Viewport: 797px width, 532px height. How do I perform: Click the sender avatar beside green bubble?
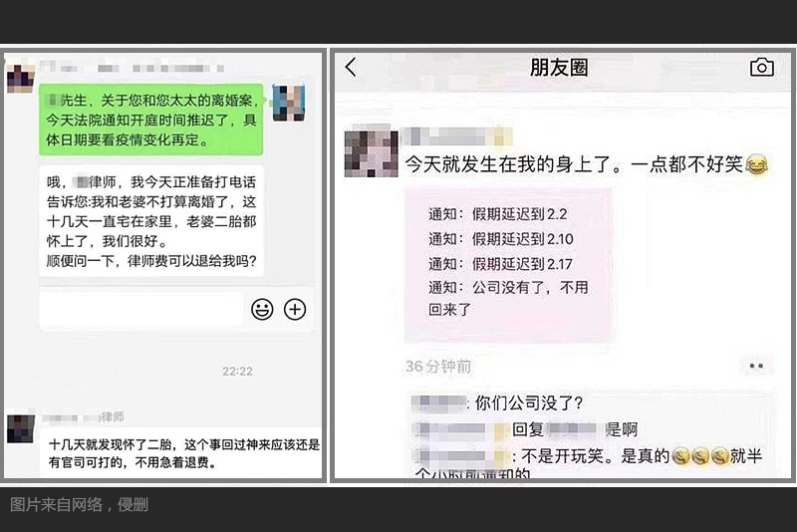tap(289, 103)
